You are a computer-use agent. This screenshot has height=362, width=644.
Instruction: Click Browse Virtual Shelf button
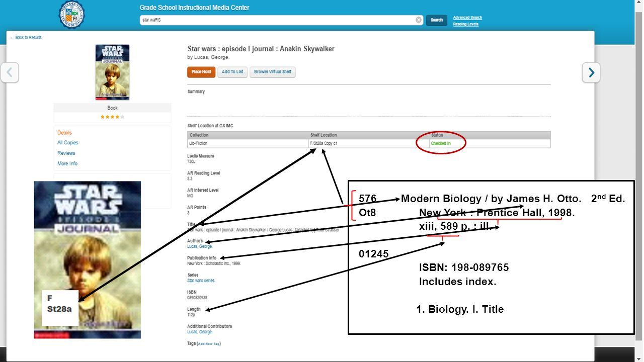point(273,72)
